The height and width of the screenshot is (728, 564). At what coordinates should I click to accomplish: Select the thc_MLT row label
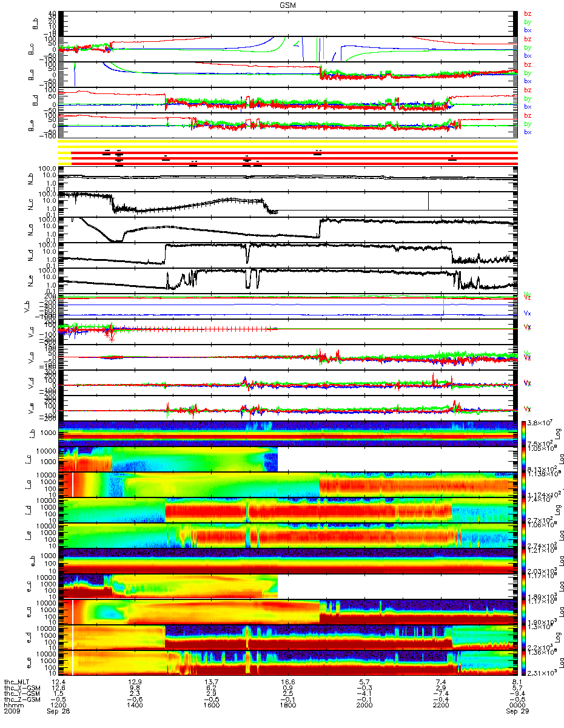coord(18,682)
